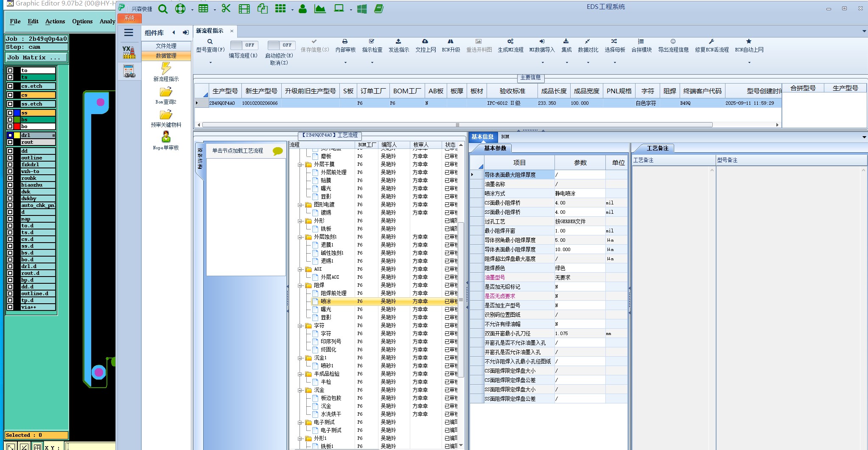Click the green table grid icon
This screenshot has height=450, width=868.
pos(203,9)
